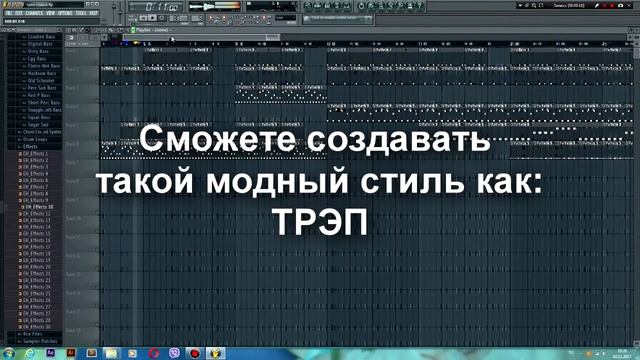Switch to FL Studio taskbar icon
This screenshot has width=640, height=360.
pos(215,353)
